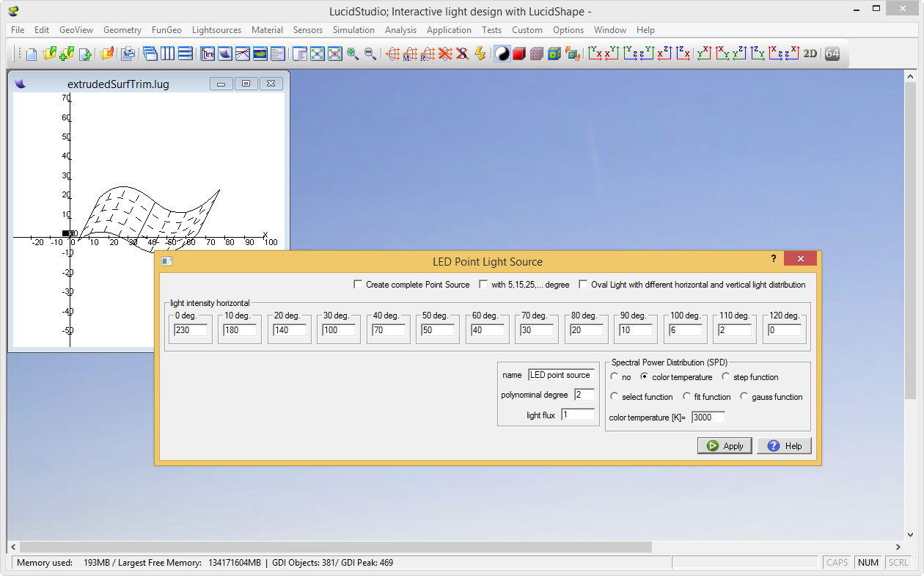Image resolution: width=924 pixels, height=576 pixels.
Task: Click the 2D view toolbar icon
Action: click(x=810, y=54)
